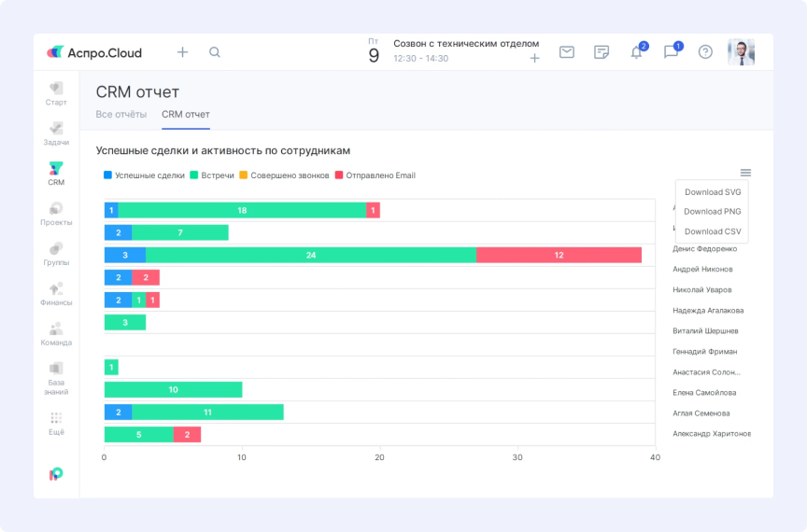The width and height of the screenshot is (807, 532).
Task: Click the Аспро.Cloud logo link
Action: (94, 52)
